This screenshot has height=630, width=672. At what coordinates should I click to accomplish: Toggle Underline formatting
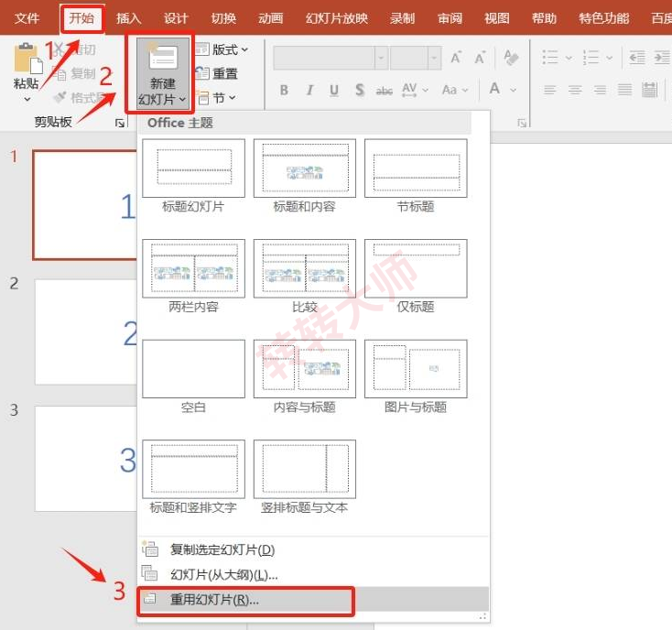point(334,90)
